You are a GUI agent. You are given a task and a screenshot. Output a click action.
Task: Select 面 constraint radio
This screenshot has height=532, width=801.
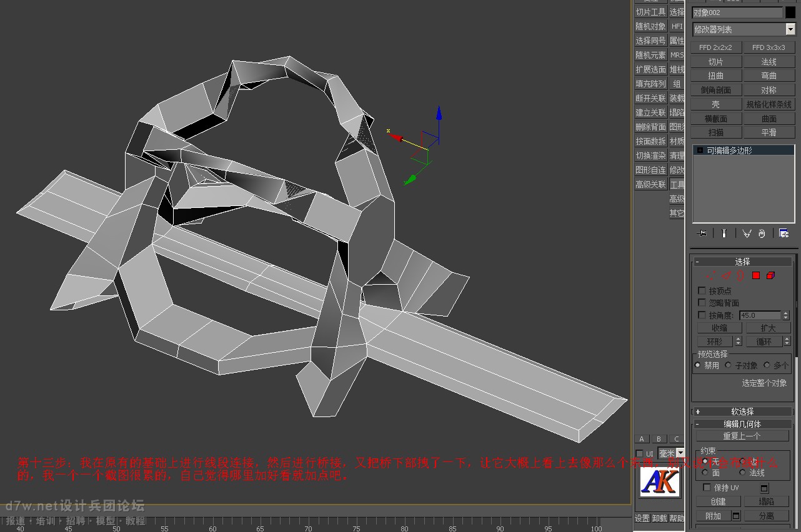[x=705, y=473]
